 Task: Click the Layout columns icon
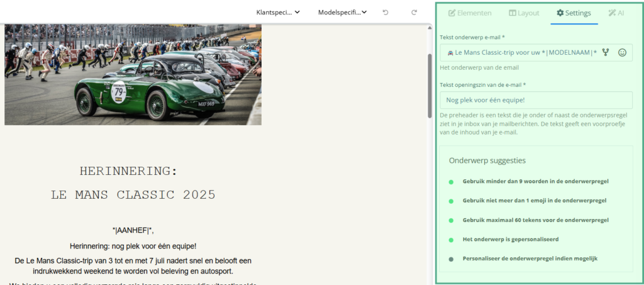coord(513,13)
